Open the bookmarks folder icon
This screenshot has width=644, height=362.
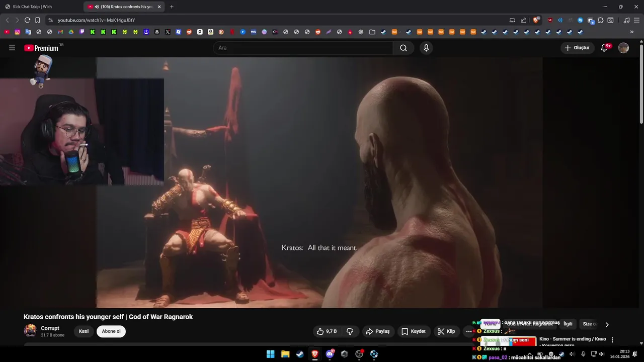coord(372,32)
